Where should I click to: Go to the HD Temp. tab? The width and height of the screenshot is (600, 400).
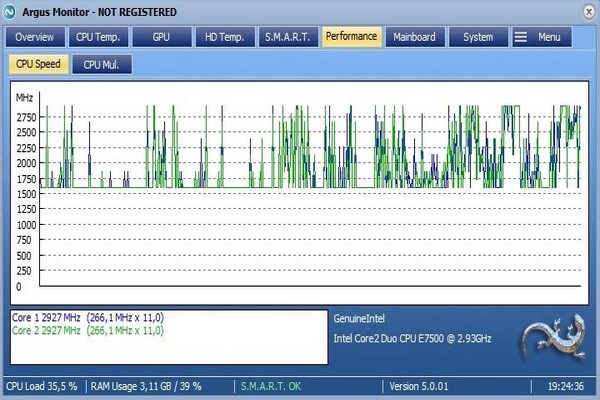click(x=224, y=37)
